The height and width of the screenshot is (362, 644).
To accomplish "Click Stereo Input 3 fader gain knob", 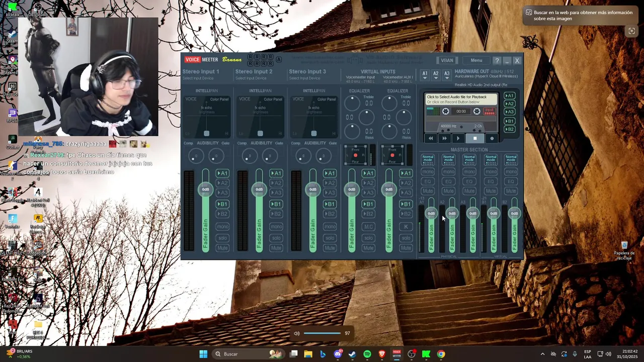I will [313, 189].
